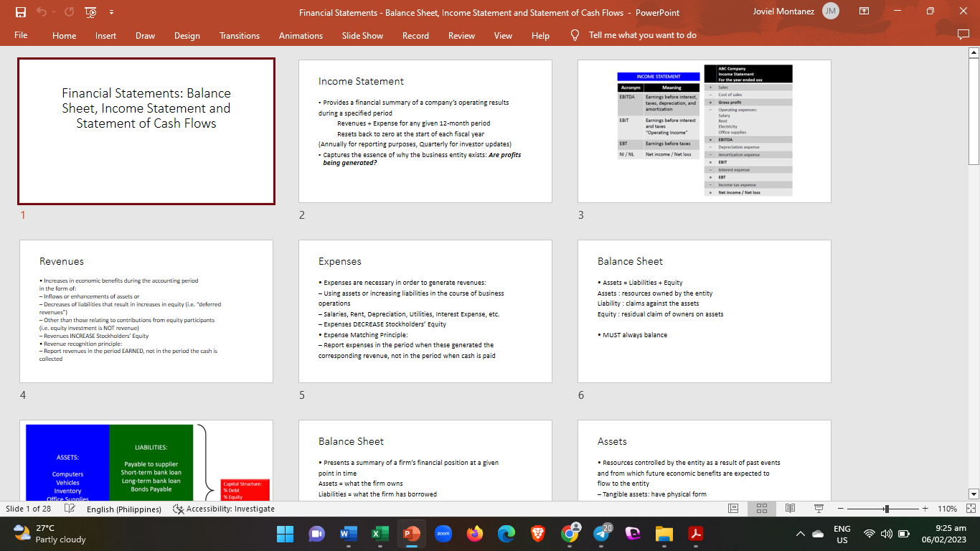
Task: Show hidden system tray icons
Action: 800,534
